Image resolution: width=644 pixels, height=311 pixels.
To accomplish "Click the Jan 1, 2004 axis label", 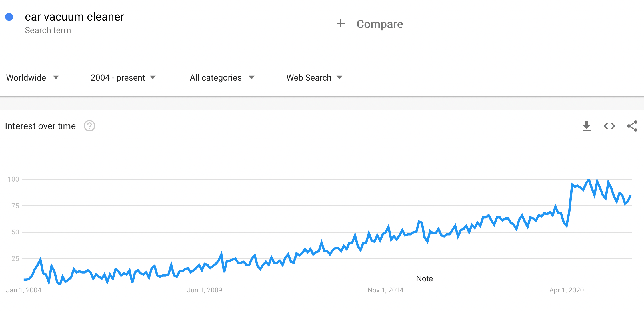I will [x=24, y=290].
